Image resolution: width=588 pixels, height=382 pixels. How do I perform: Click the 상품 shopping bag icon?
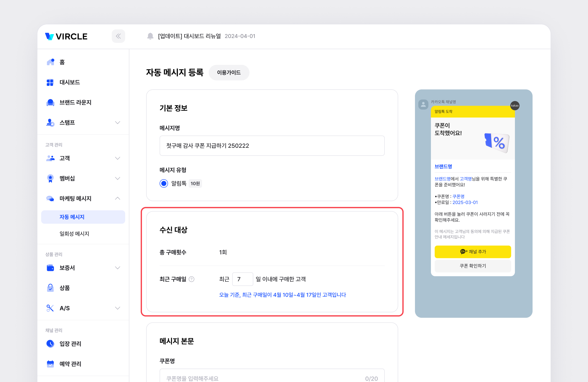[x=50, y=288]
